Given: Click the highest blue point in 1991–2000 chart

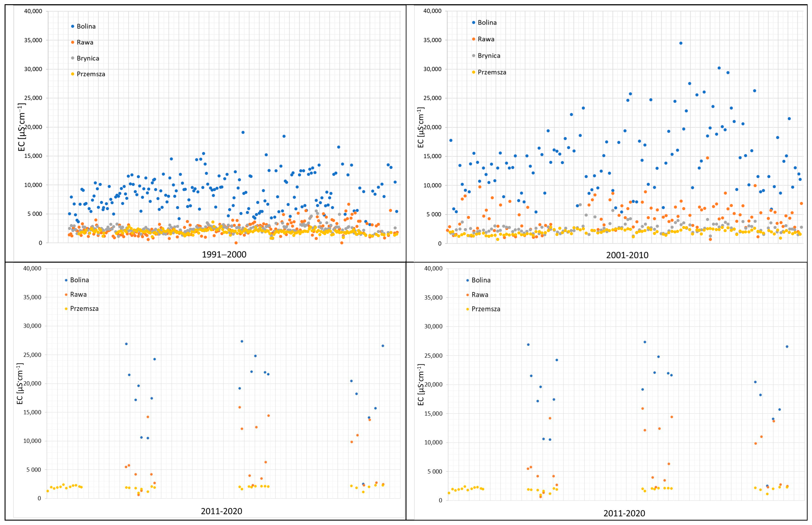Looking at the screenshot, I should tap(243, 132).
